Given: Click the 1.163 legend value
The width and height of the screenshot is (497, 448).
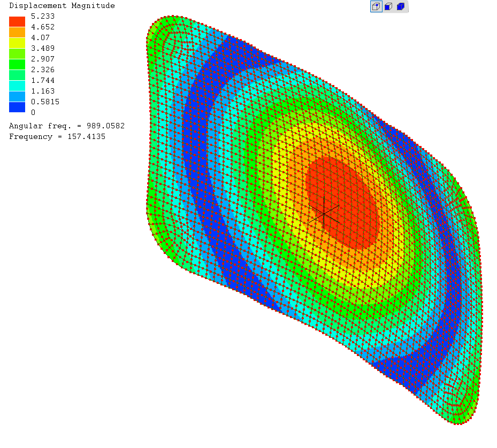Looking at the screenshot, I should (x=43, y=91).
